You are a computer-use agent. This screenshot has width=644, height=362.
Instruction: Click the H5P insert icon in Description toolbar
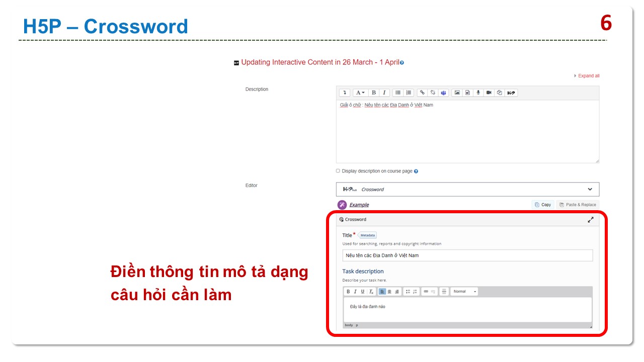coord(511,93)
